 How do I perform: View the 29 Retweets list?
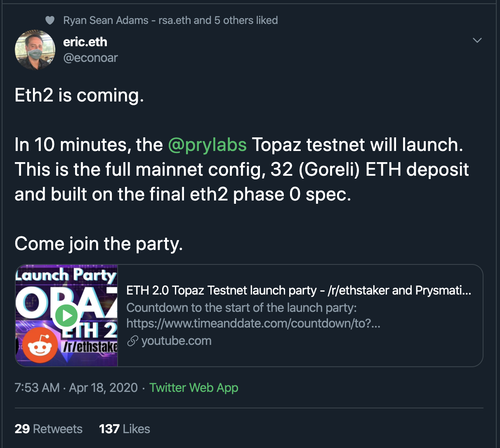tap(49, 429)
